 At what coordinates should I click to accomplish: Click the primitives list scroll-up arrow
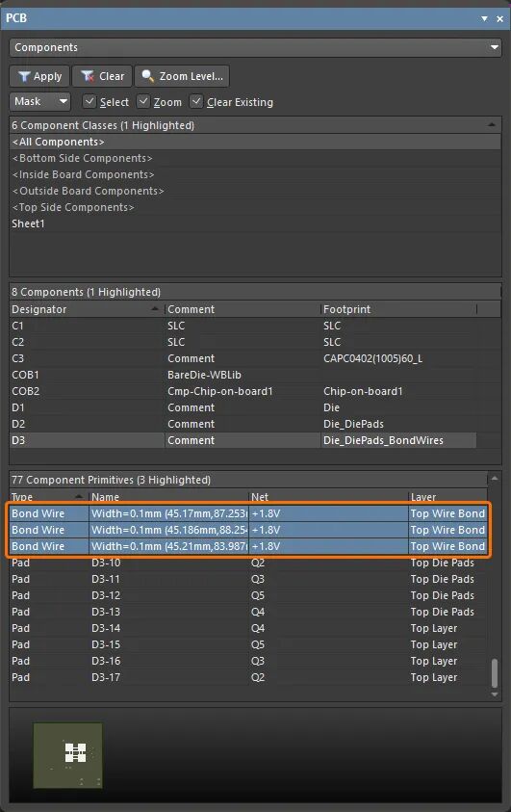point(495,479)
